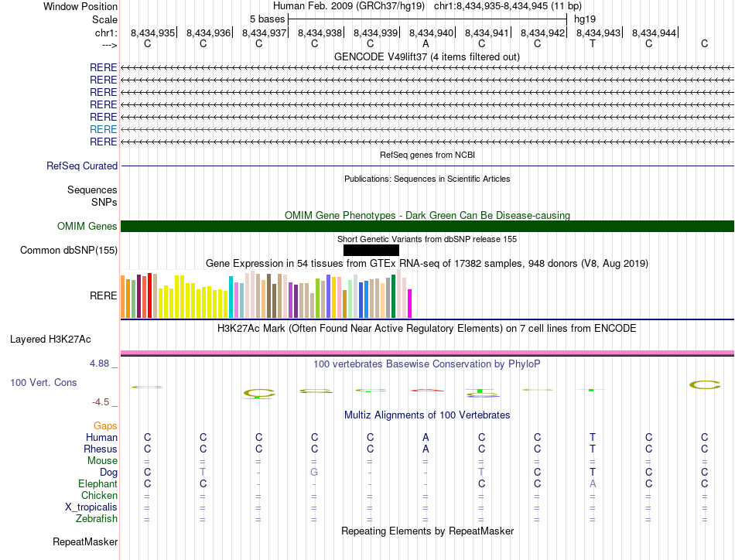Click the Publications: Sequences in Scientific Articles title
This screenshot has height=560, width=735.
[x=427, y=179]
